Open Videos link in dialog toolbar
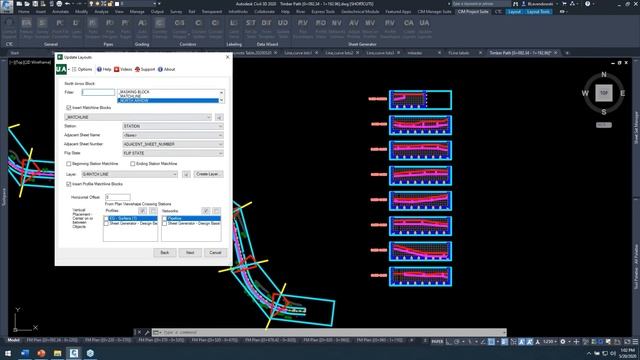This screenshot has width=640, height=360. pyautogui.click(x=123, y=69)
